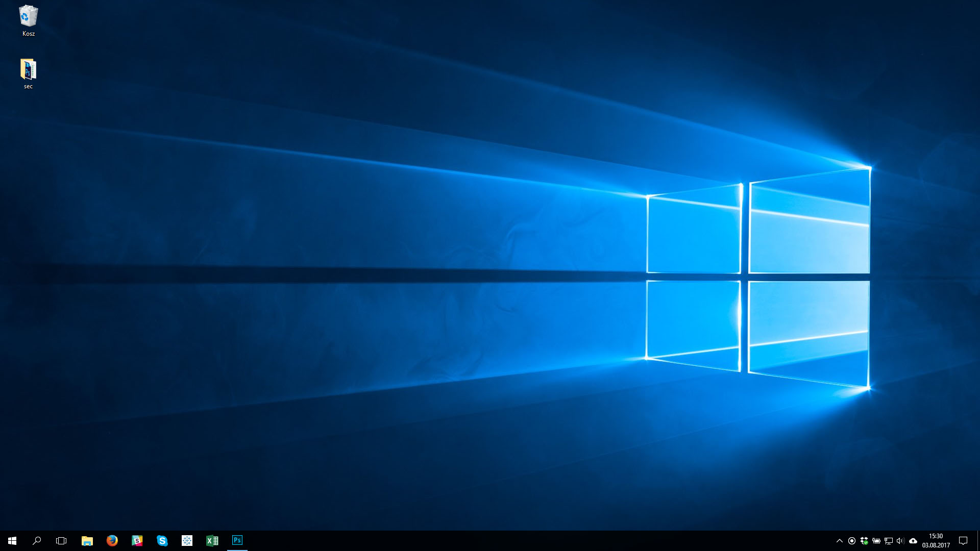Screen dimensions: 980x551
Task: Open the Dropbox tray icon
Action: click(864, 540)
